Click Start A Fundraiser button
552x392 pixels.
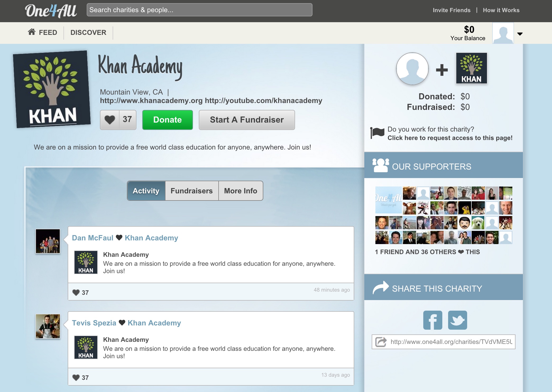click(x=247, y=120)
